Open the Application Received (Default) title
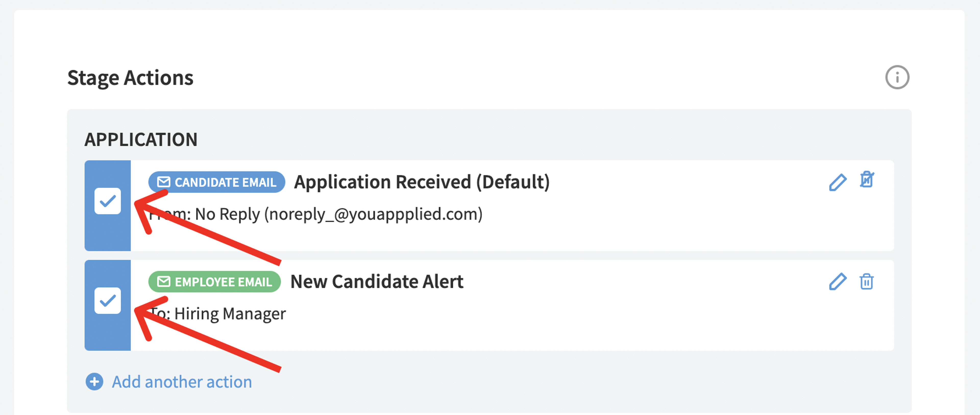 tap(422, 182)
